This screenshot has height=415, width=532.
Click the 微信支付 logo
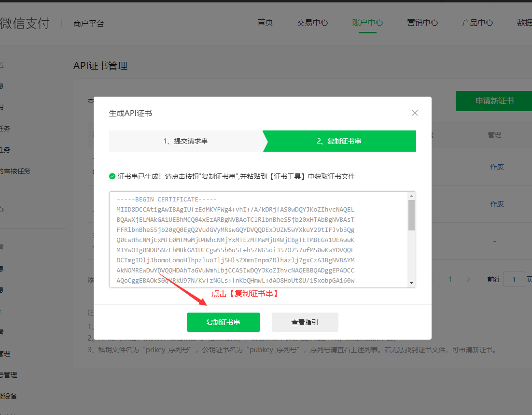click(x=25, y=23)
